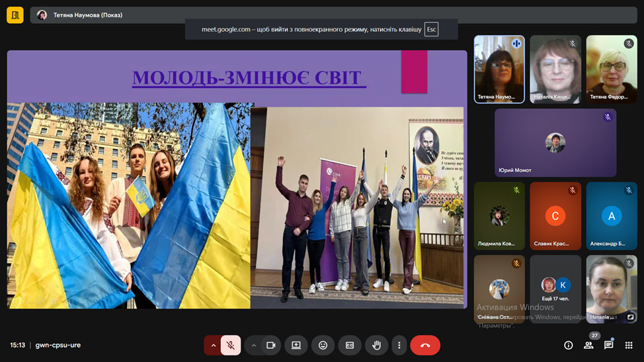Image resolution: width=644 pixels, height=362 pixels.
Task: Open the 'Ещё 17 чел.' participants tile
Action: [x=555, y=289]
